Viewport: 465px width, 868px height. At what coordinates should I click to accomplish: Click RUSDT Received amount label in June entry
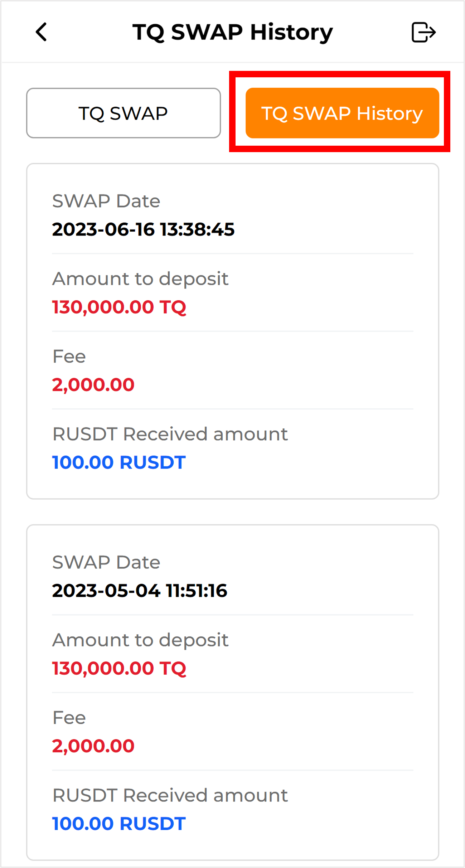point(170,434)
